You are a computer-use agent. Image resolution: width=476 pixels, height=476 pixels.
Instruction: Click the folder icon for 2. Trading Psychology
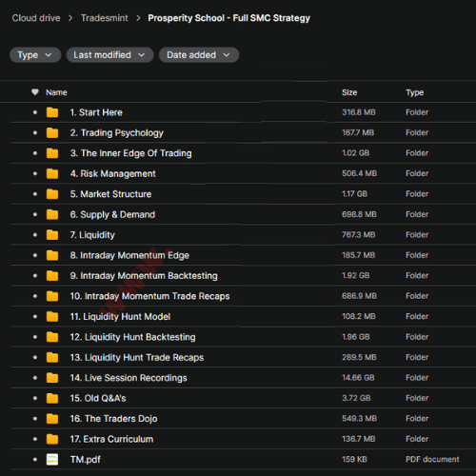52,132
